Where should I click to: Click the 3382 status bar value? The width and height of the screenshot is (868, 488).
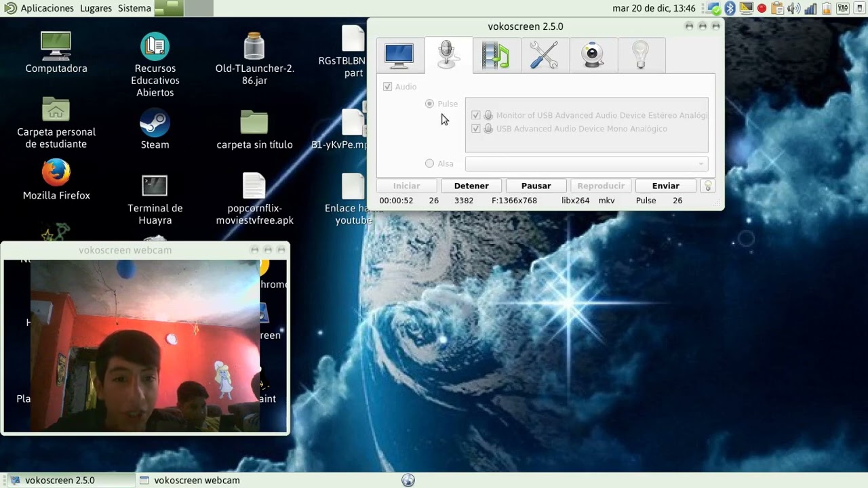(464, 201)
